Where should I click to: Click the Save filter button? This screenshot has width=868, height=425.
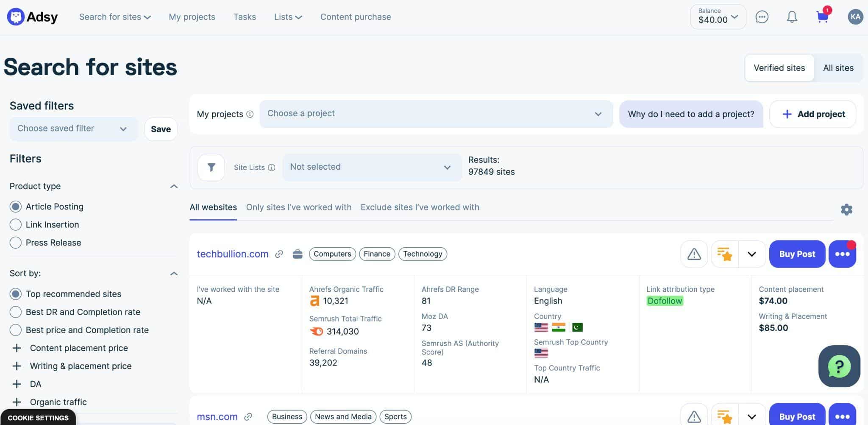(x=161, y=129)
